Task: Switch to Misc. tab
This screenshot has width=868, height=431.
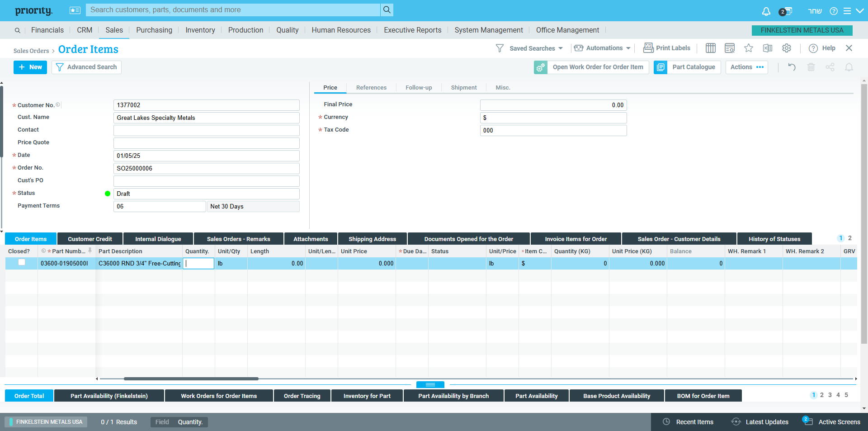Action: (x=503, y=88)
